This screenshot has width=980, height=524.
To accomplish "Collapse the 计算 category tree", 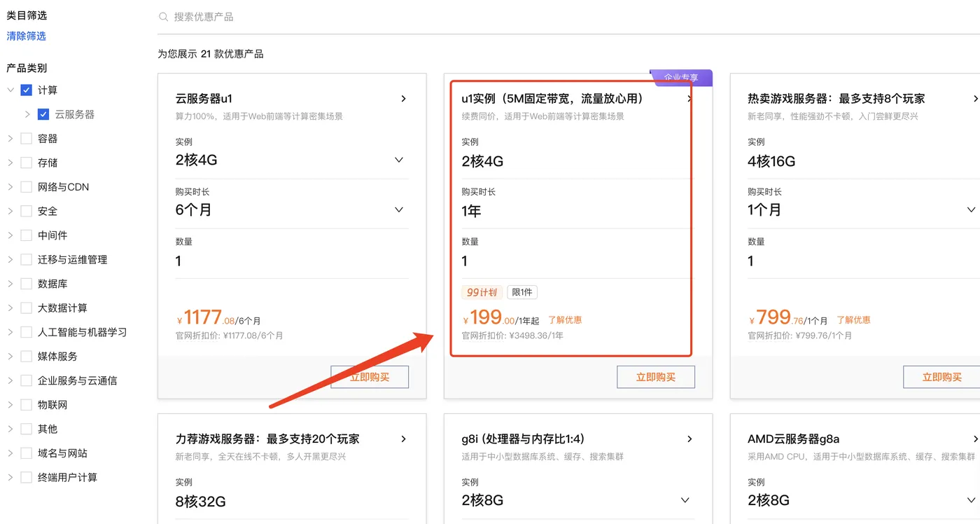I will [10, 90].
